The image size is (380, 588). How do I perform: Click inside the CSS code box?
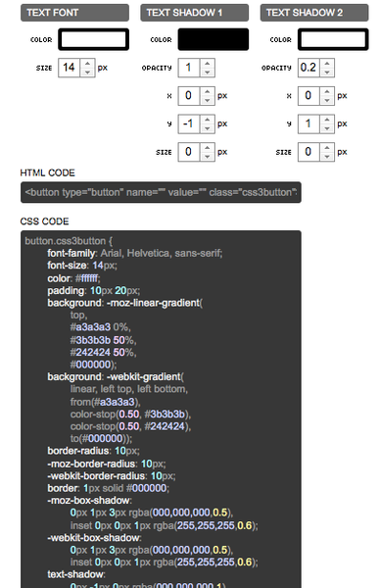click(161, 409)
